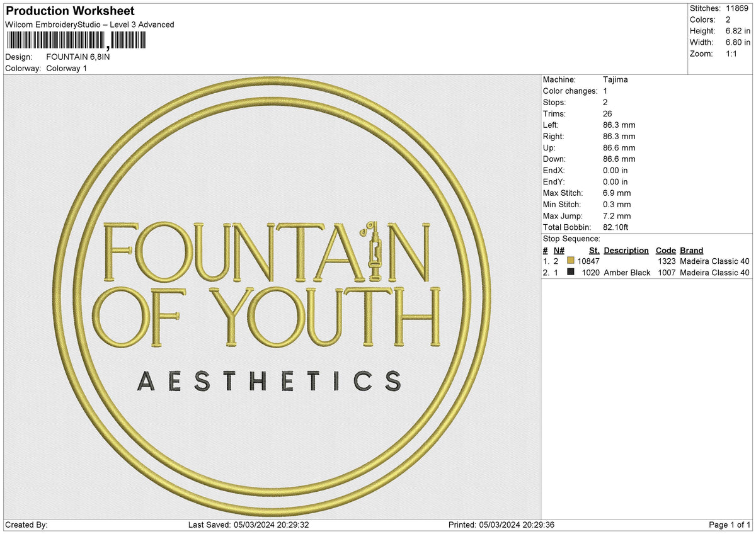This screenshot has width=756, height=534.
Task: Click the 'Production Worksheet' title
Action: [69, 11]
